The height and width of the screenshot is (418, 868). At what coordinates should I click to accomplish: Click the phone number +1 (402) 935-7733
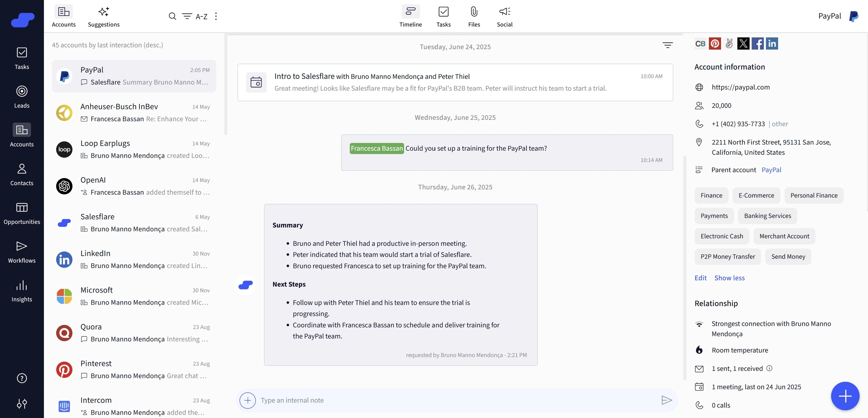click(738, 124)
